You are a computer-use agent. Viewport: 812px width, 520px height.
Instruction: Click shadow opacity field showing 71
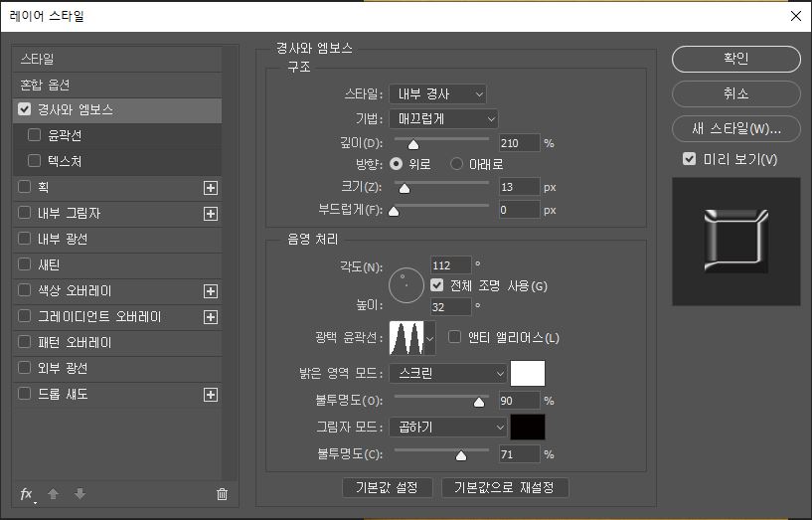click(x=520, y=454)
